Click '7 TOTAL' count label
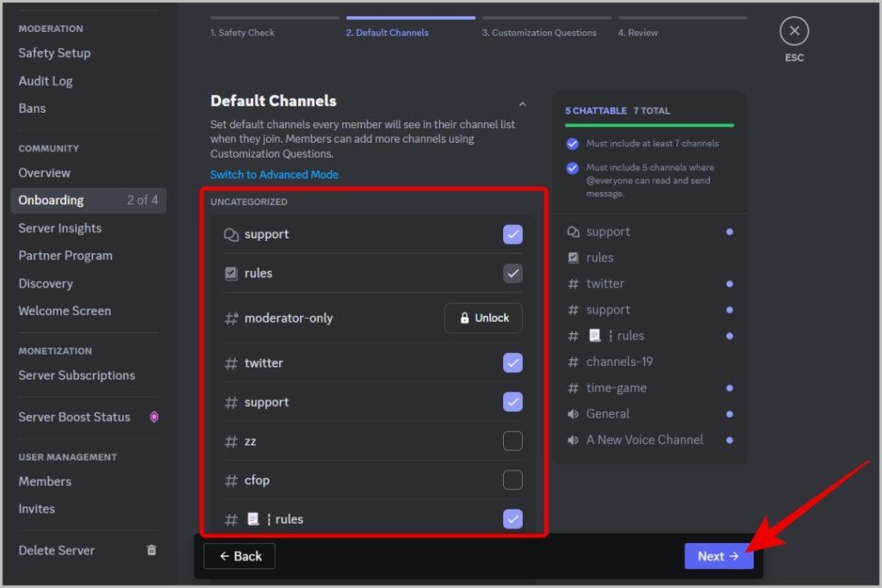This screenshot has height=588, width=882. [651, 111]
